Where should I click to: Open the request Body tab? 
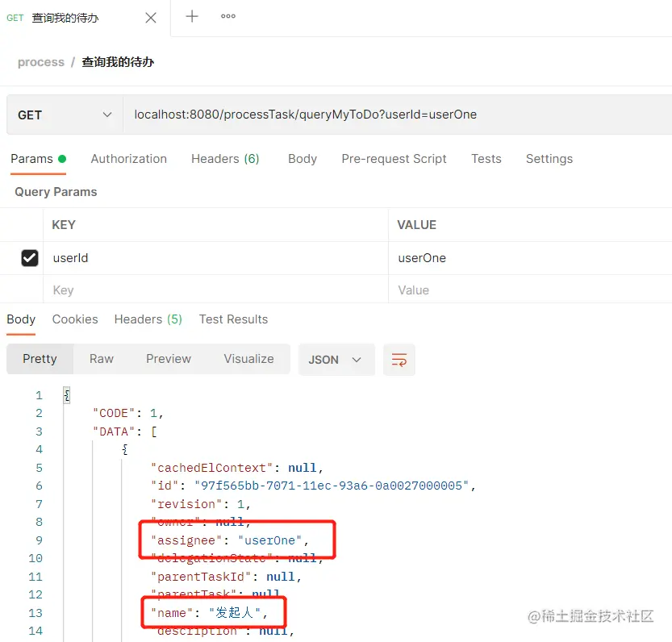pyautogui.click(x=303, y=159)
